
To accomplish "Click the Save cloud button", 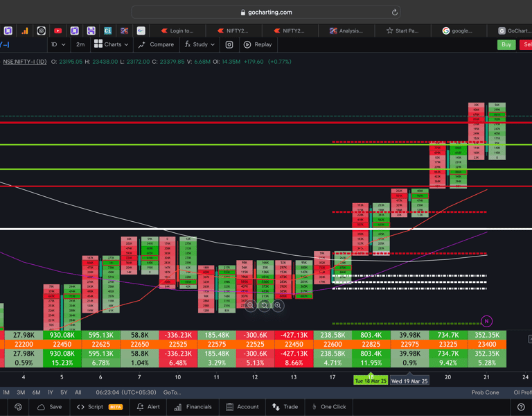I will click(x=50, y=407).
